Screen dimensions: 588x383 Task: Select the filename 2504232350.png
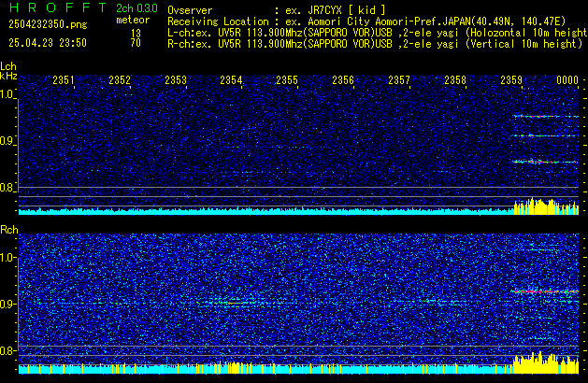(48, 24)
